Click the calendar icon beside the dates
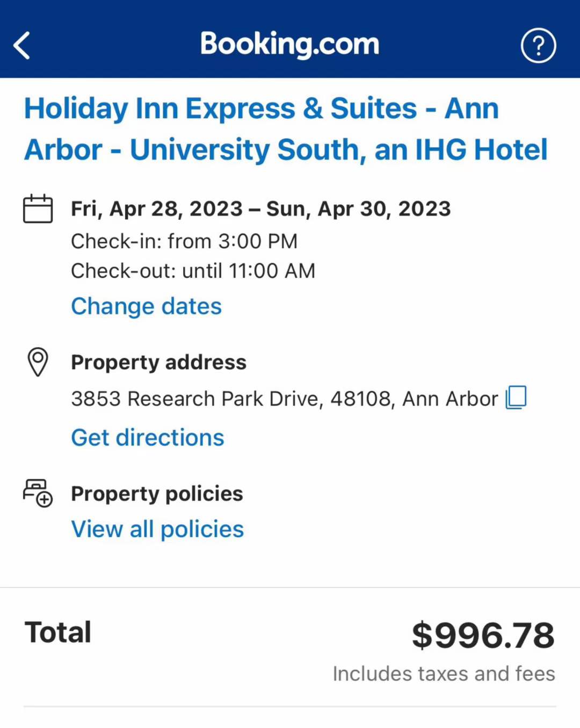Viewport: 580px width, 728px height. pos(38,208)
